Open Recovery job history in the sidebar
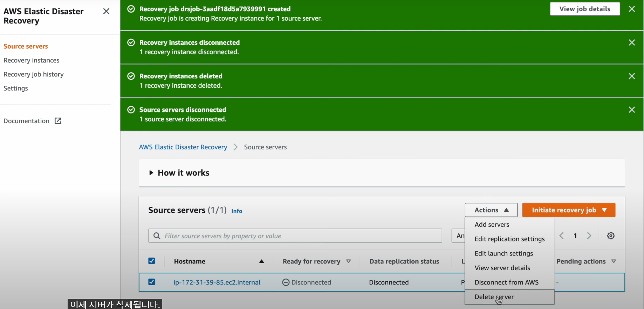This screenshot has height=309, width=644. [34, 75]
